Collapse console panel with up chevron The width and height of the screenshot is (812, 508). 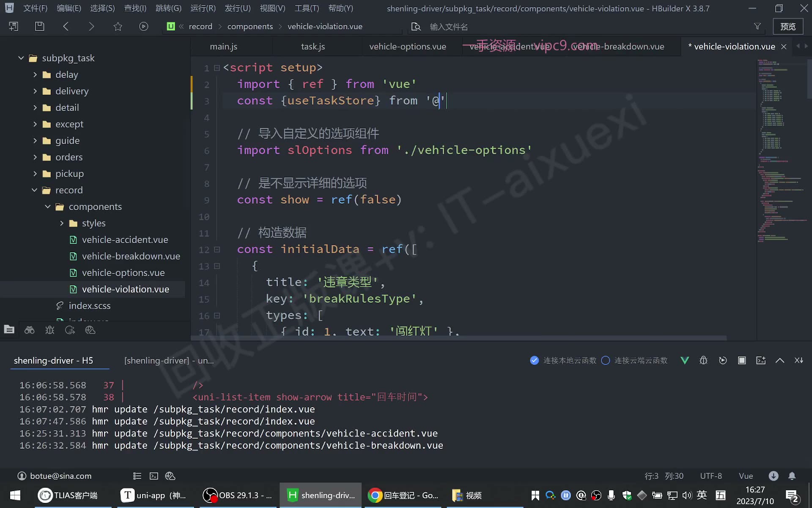click(x=780, y=360)
